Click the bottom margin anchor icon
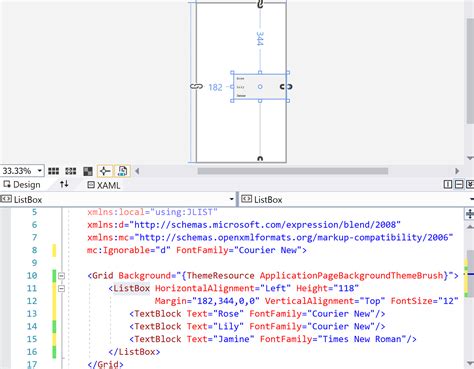474x369 pixels. tap(260, 159)
